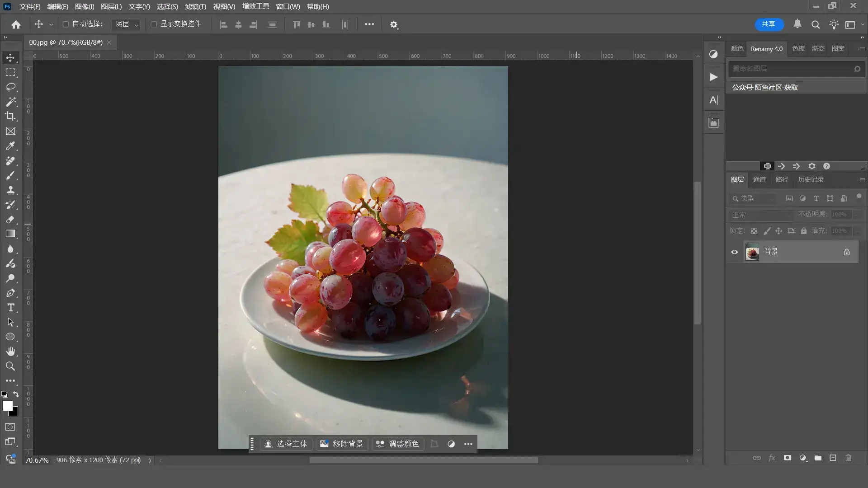This screenshot has width=868, height=488.
Task: Select the Horizontal Type tool
Action: pyautogui.click(x=10, y=308)
